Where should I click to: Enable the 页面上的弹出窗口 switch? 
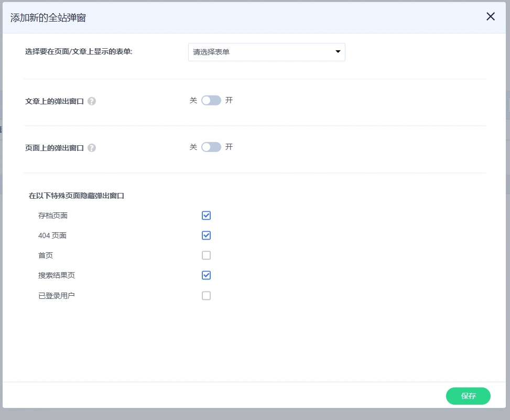211,147
